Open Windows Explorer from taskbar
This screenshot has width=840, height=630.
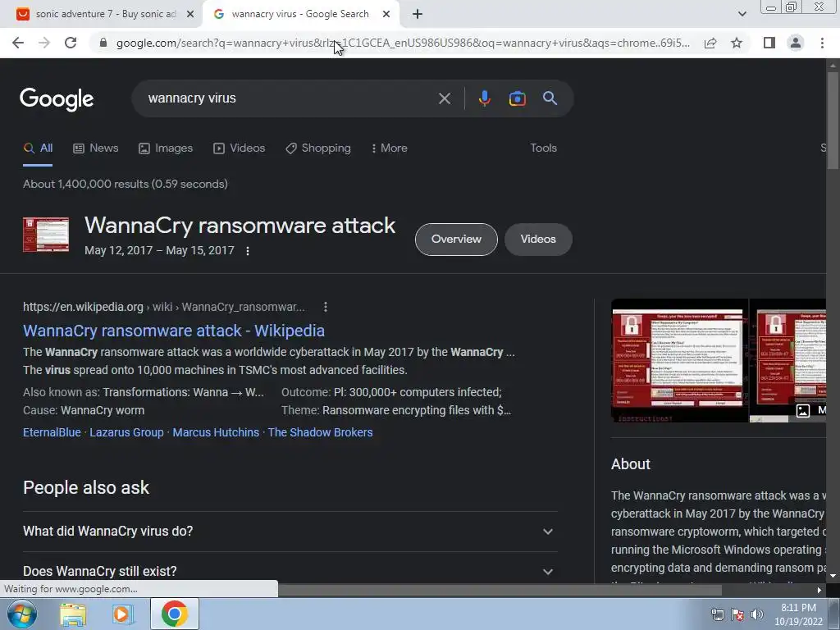[x=73, y=614]
